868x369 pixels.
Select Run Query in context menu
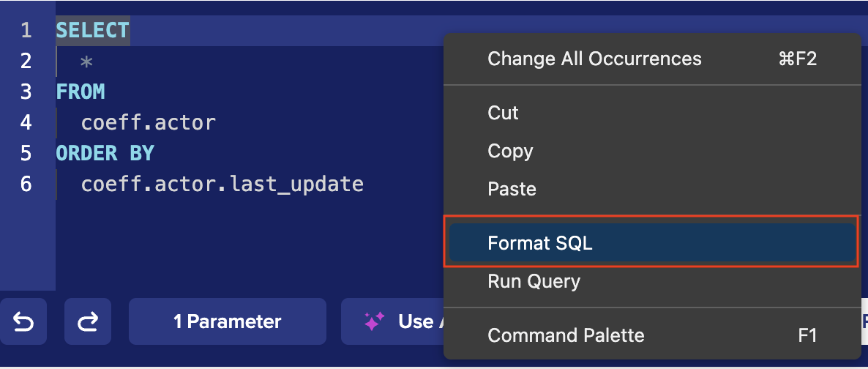[x=534, y=281]
